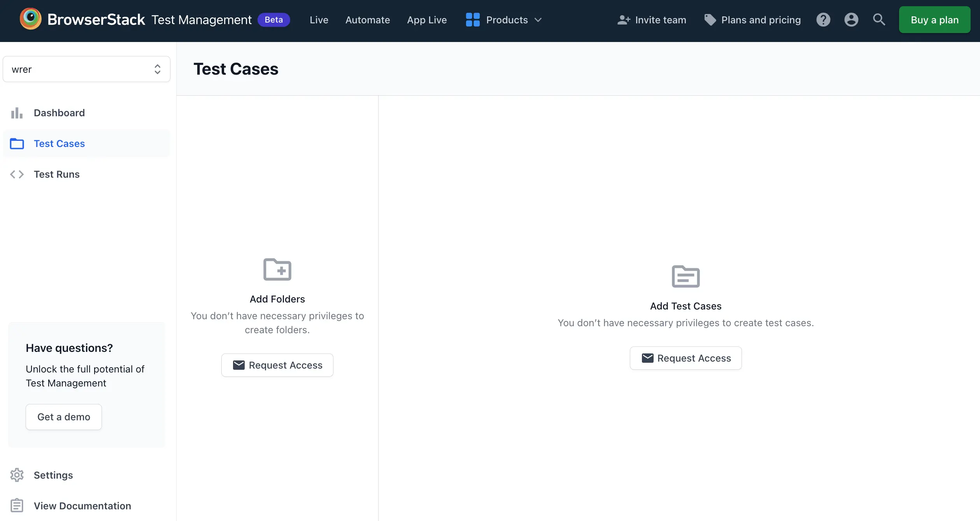Expand the Products dropdown chevron
Image resolution: width=980 pixels, height=521 pixels.
538,20
